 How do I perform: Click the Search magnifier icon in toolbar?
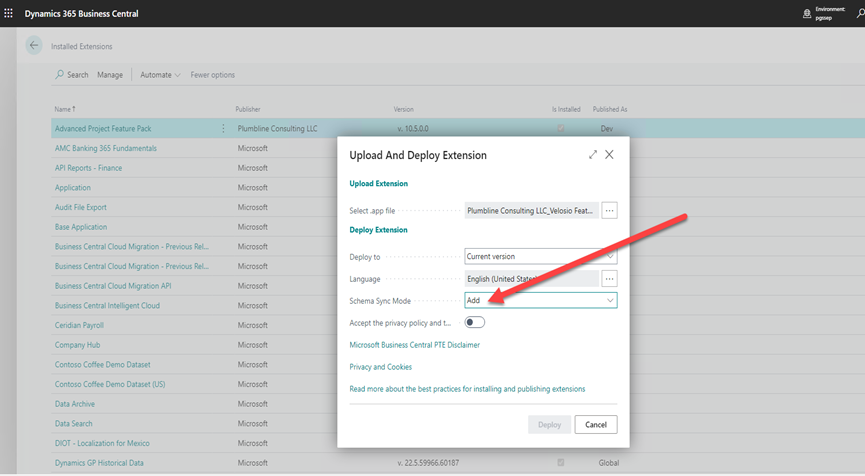(x=60, y=74)
